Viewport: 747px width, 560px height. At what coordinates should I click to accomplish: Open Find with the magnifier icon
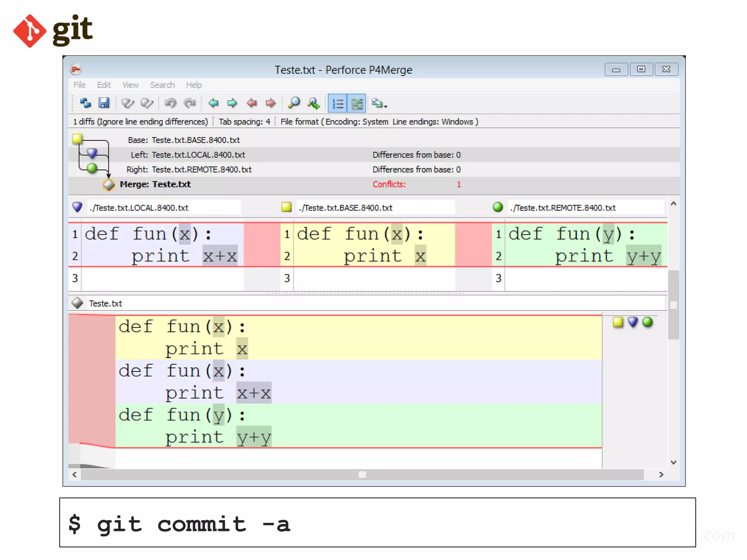click(x=294, y=103)
